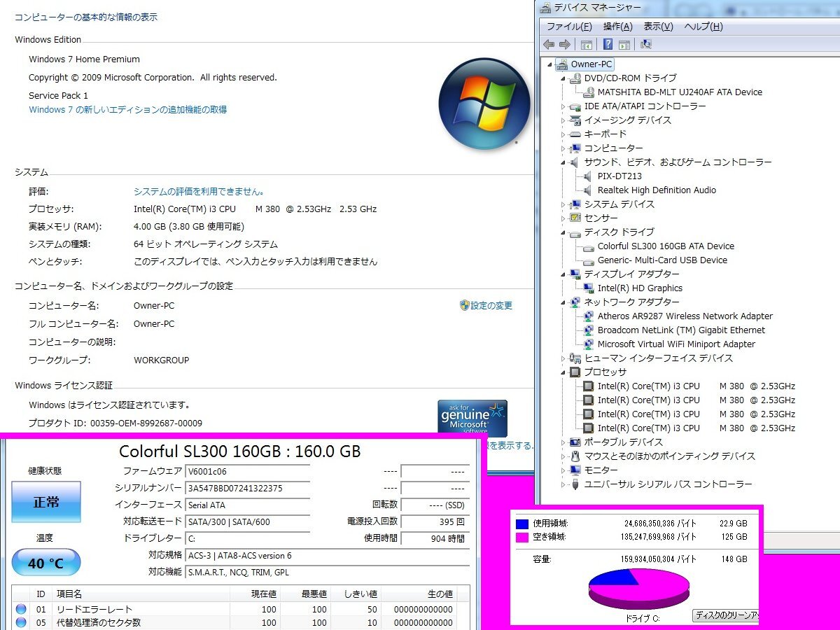Click the blue 使用領域 color swatch

point(522,524)
